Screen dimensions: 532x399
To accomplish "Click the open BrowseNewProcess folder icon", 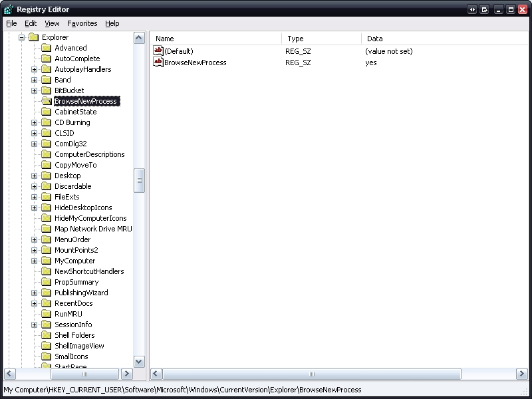I will 47,101.
